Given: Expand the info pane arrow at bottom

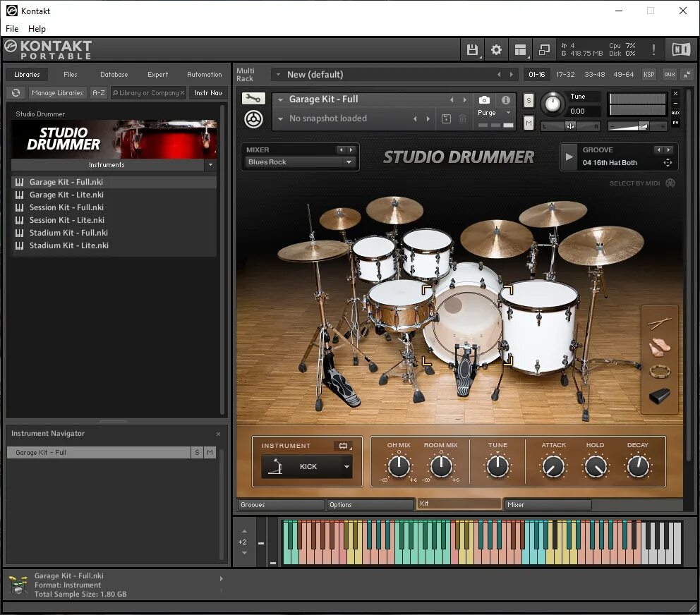Looking at the screenshot, I should click(221, 579).
